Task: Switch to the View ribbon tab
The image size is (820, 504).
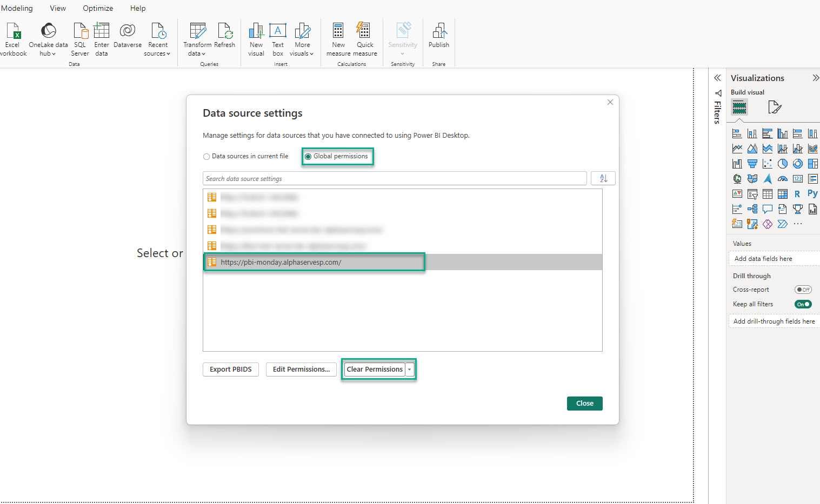Action: 58,8
